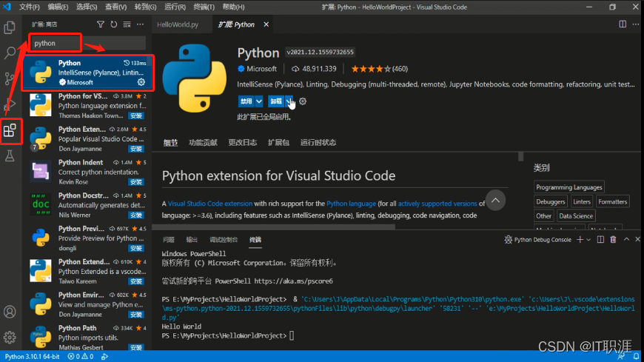Open the 帮助(H) menu
Image resolution: width=644 pixels, height=362 pixels.
point(233,7)
